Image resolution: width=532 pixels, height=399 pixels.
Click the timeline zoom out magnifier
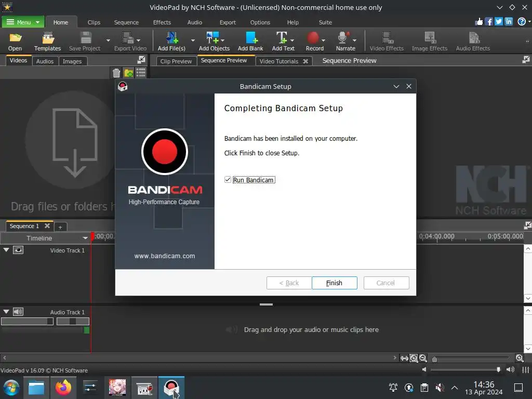(423, 358)
